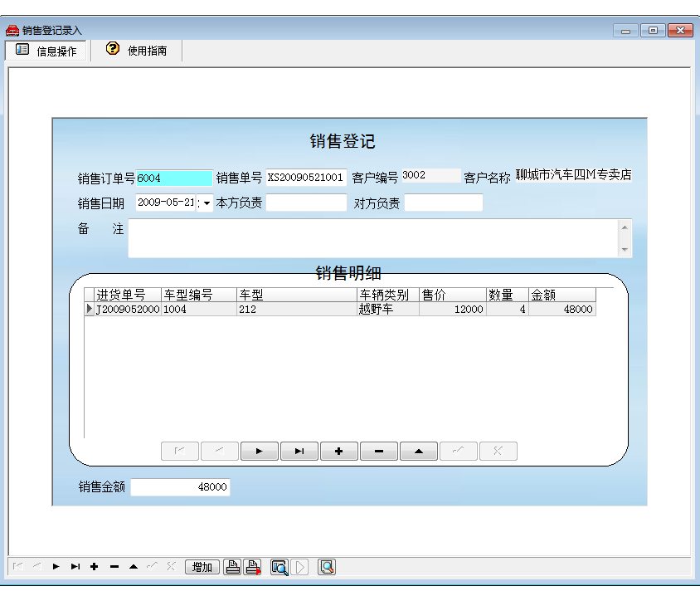
Task: Click the 车辆类别 column header
Action: coord(388,295)
